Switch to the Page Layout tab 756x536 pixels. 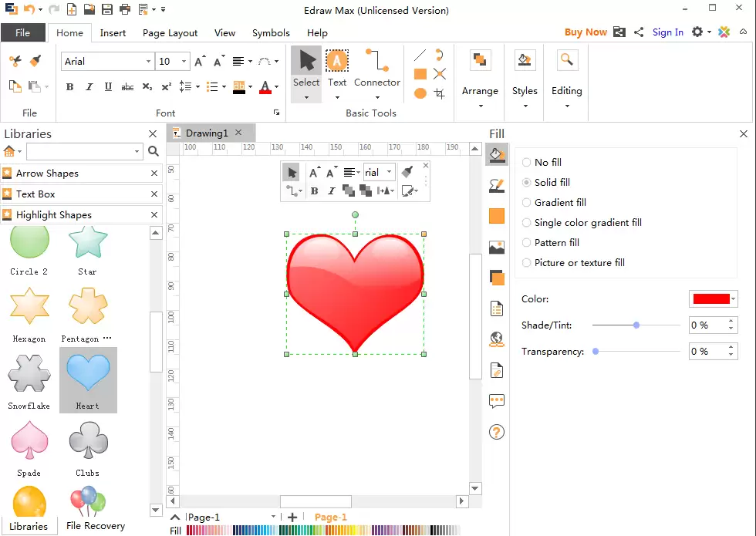coord(170,32)
